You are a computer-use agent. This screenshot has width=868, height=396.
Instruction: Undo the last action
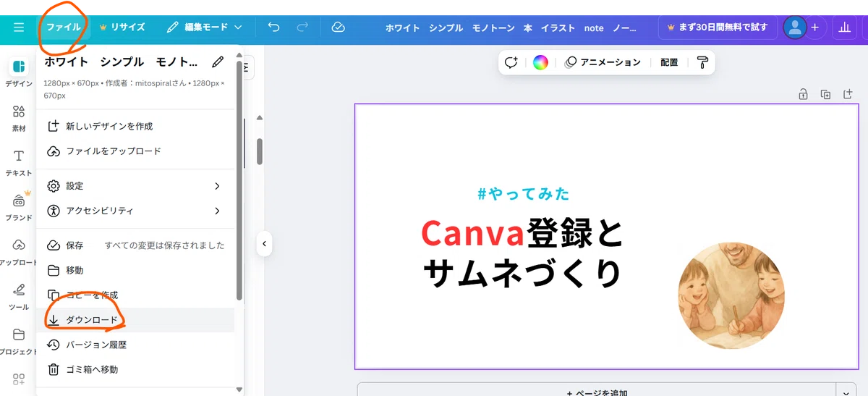tap(273, 28)
